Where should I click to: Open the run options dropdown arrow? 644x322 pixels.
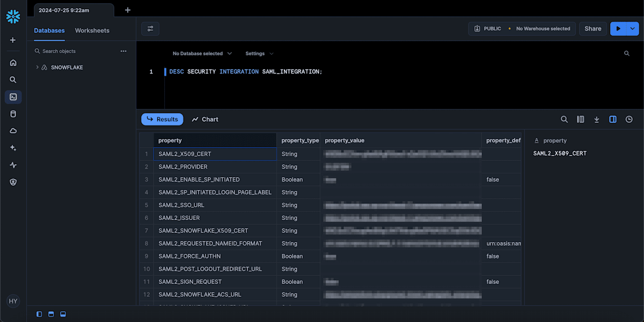point(633,29)
